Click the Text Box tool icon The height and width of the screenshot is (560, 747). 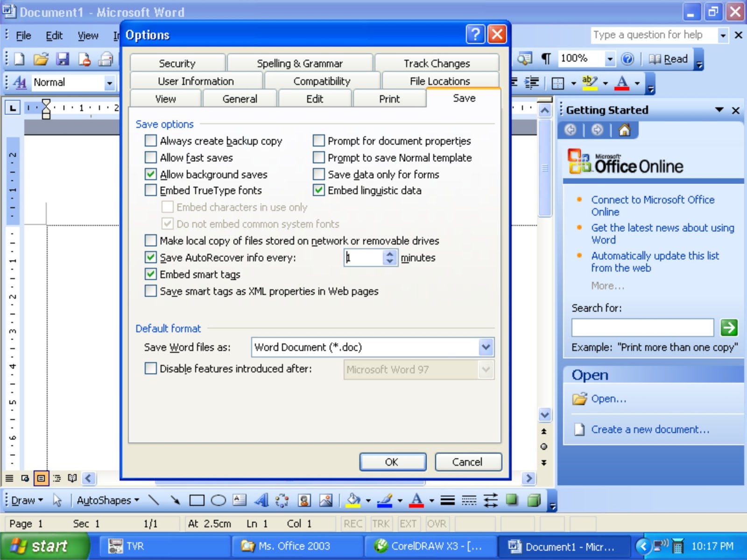[x=240, y=500]
